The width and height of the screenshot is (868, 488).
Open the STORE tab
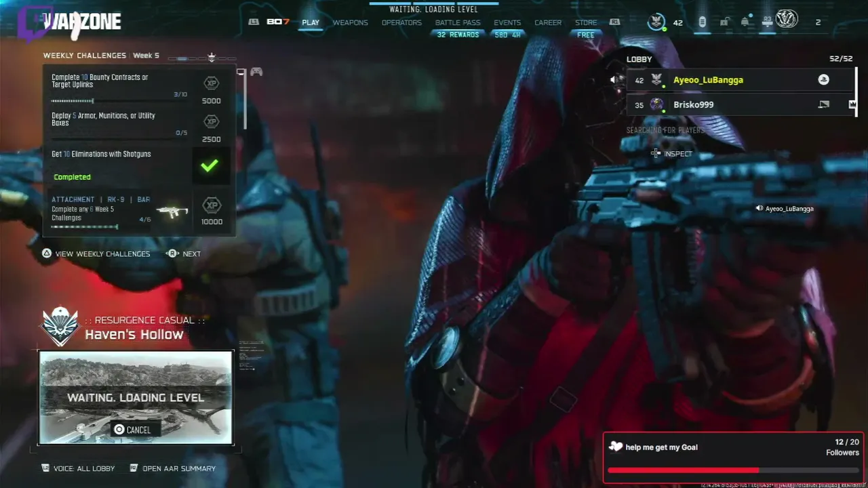586,22
